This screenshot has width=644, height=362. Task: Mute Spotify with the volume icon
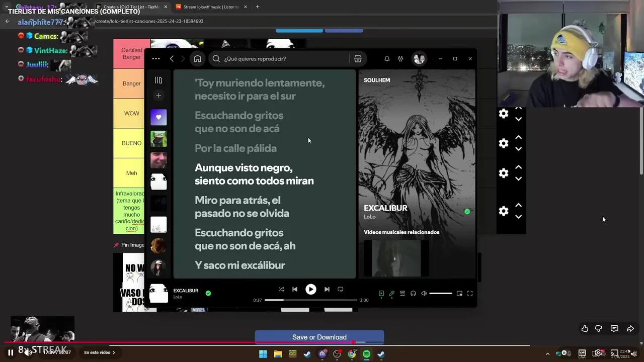[424, 294]
